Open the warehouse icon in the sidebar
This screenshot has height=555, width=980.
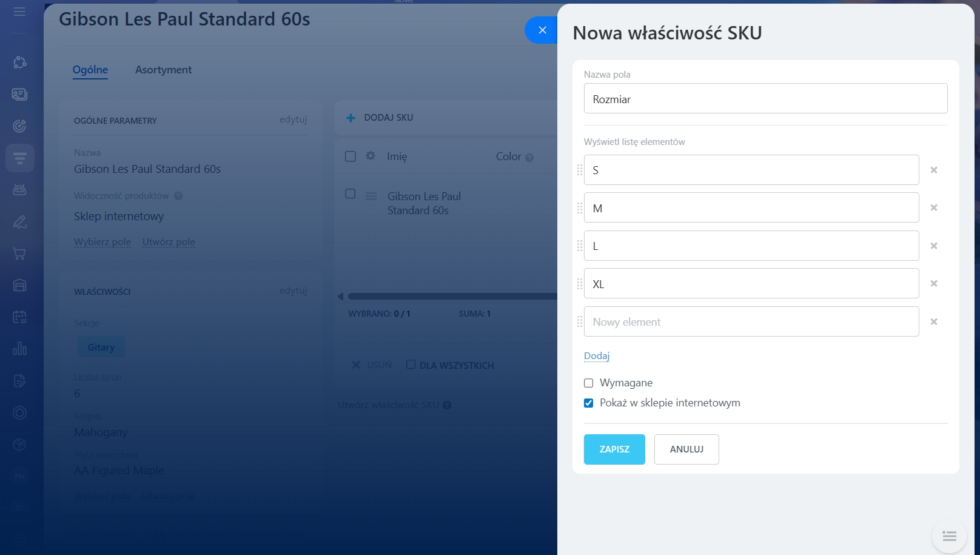click(x=19, y=285)
